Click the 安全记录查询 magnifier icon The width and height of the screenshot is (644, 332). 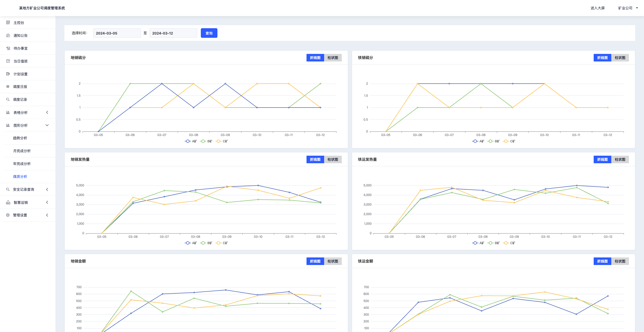click(8, 189)
